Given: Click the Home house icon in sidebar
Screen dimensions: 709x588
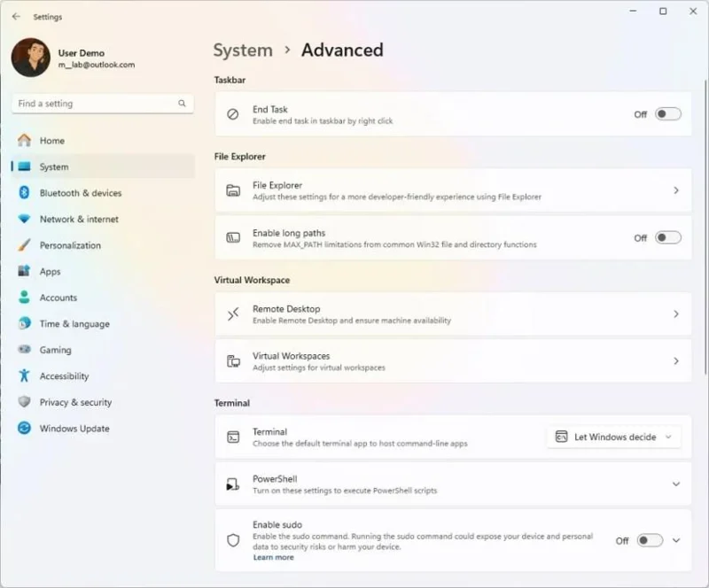Looking at the screenshot, I should coord(25,141).
